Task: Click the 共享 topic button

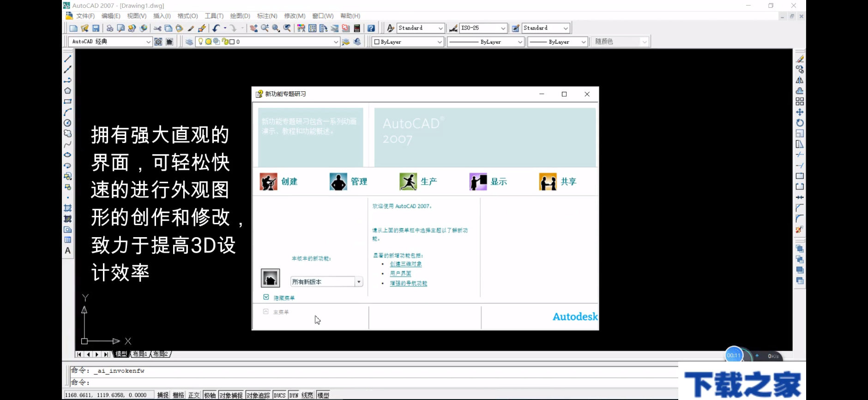Action: coord(558,182)
